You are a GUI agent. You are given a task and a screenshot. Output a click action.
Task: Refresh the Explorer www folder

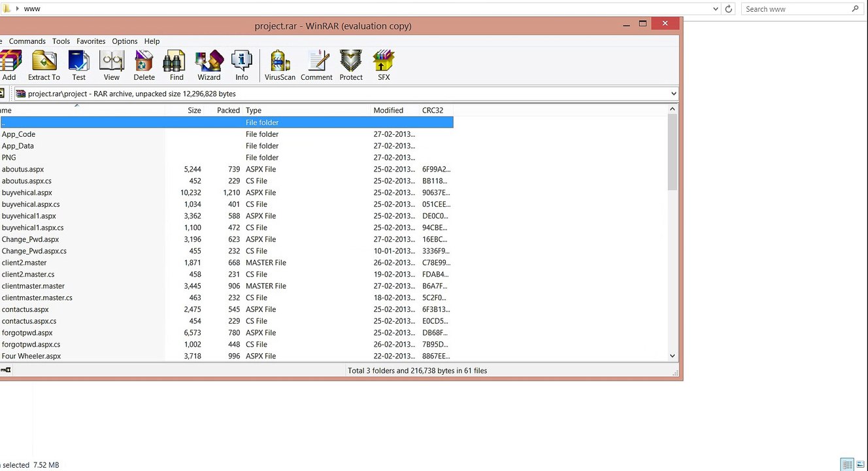pyautogui.click(x=729, y=9)
